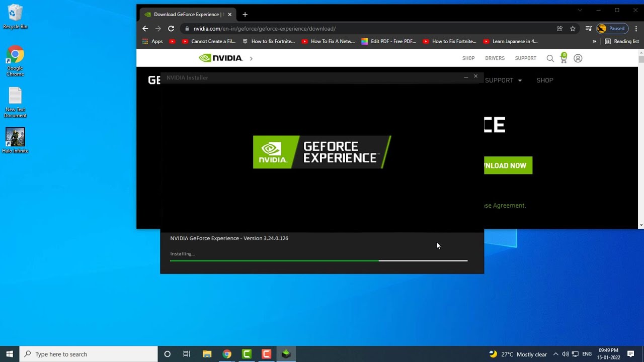The height and width of the screenshot is (362, 644).
Task: Open DRIVERS in NVIDIA top navigation
Action: click(x=495, y=58)
